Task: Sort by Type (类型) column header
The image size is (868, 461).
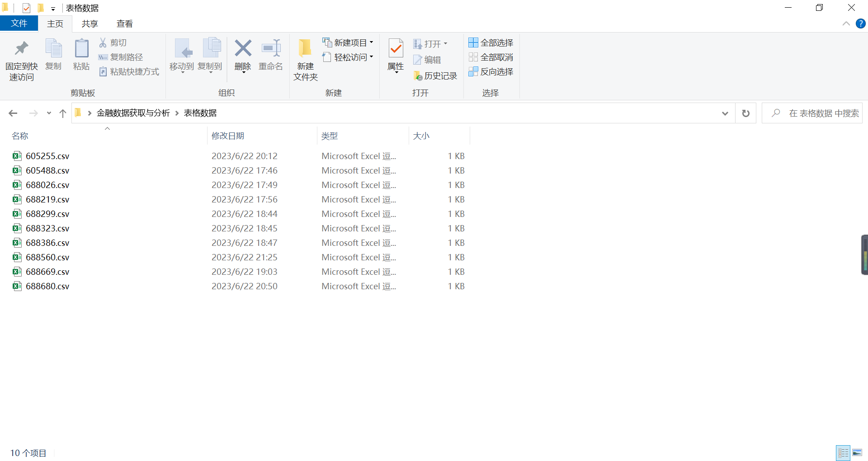Action: point(330,136)
